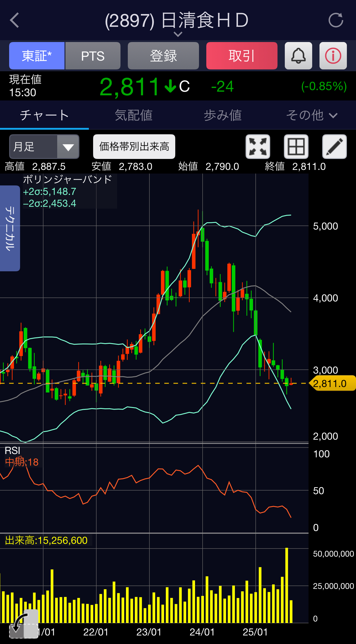Switch to the PTS market

pos(93,56)
